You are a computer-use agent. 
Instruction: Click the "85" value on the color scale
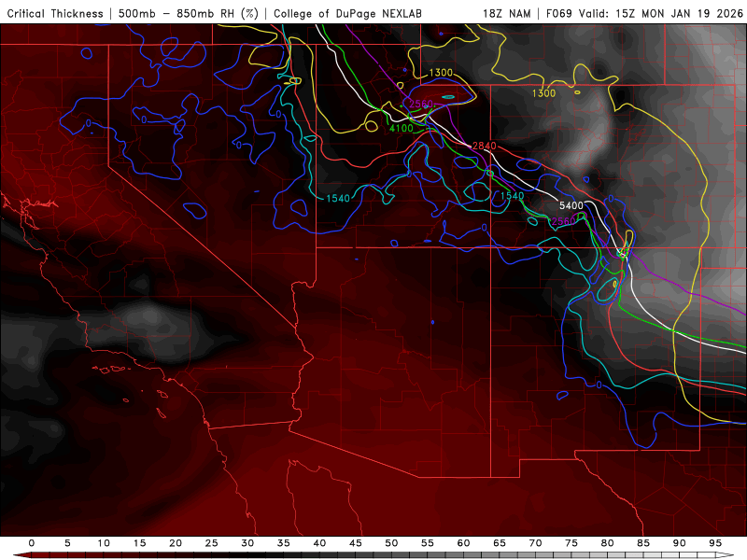[x=643, y=543]
